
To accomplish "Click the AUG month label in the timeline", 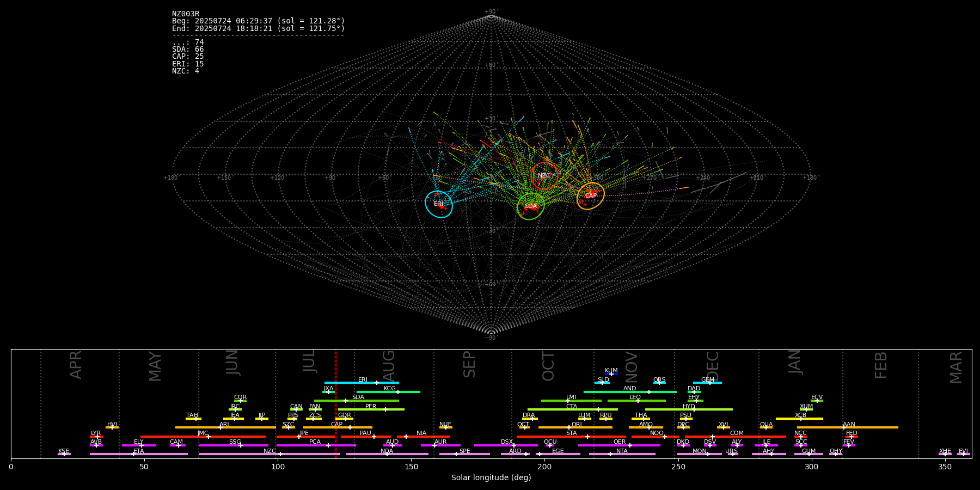I will coord(389,365).
